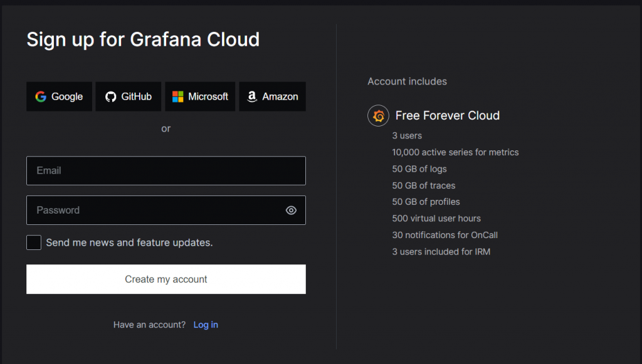Enable the news and feature updates checkbox

click(x=34, y=242)
